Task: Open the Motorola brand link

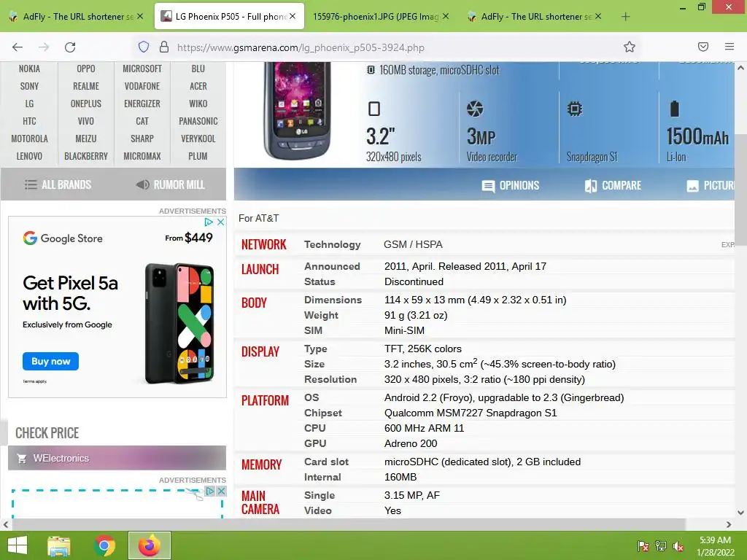Action: (x=29, y=139)
